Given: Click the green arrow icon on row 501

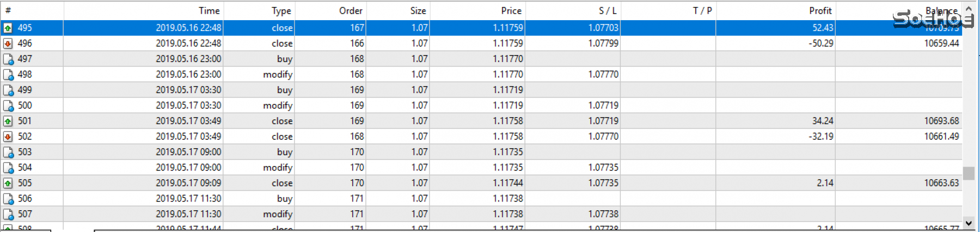Looking at the screenshot, I should click(8, 121).
